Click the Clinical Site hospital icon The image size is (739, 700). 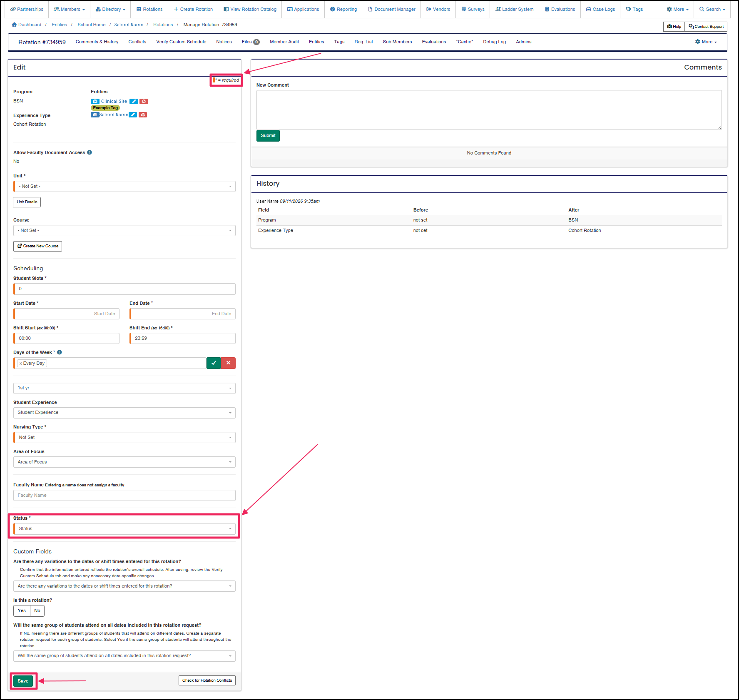95,102
